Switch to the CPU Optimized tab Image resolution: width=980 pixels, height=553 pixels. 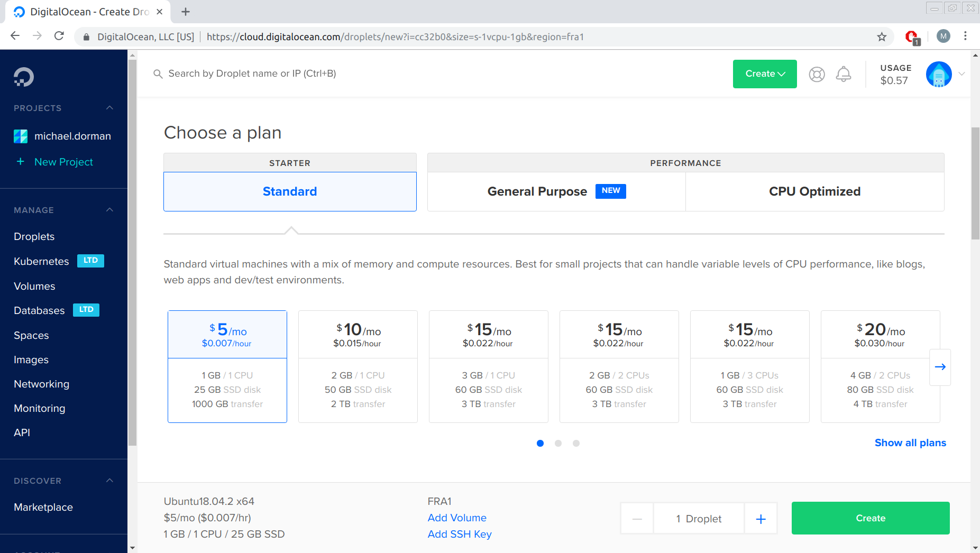(814, 191)
